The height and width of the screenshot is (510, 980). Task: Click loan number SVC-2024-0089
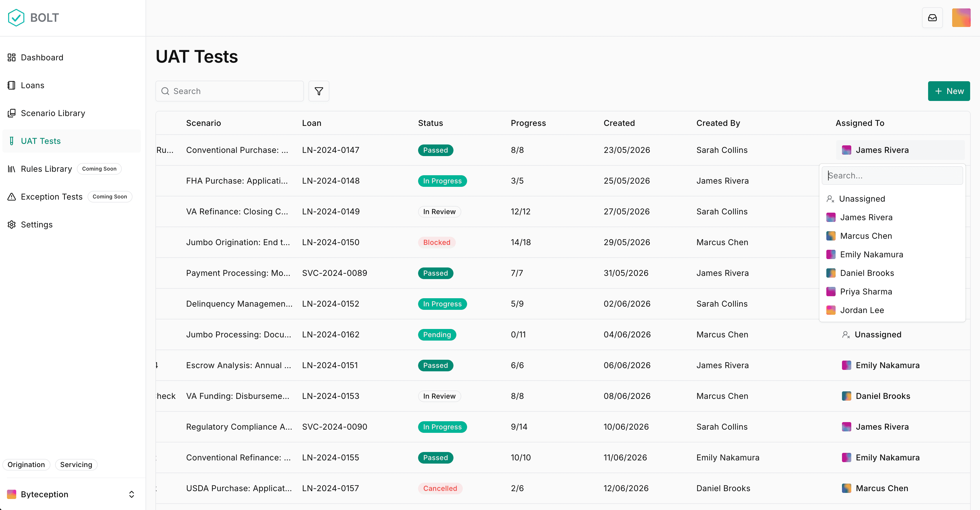coord(334,273)
